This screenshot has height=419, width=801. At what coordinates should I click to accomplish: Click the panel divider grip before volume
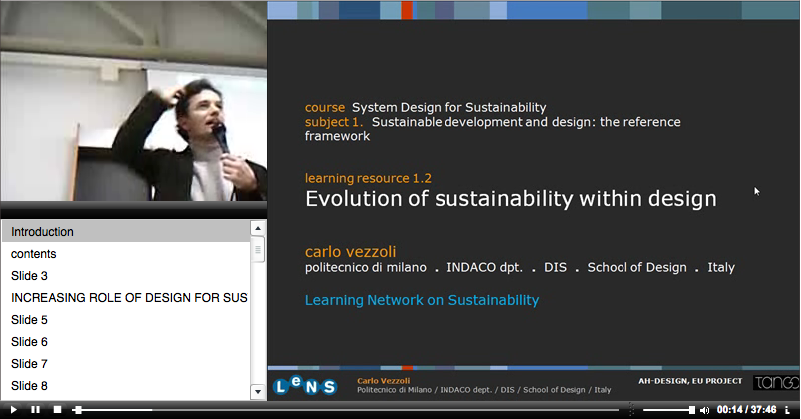pyautogui.click(x=631, y=409)
